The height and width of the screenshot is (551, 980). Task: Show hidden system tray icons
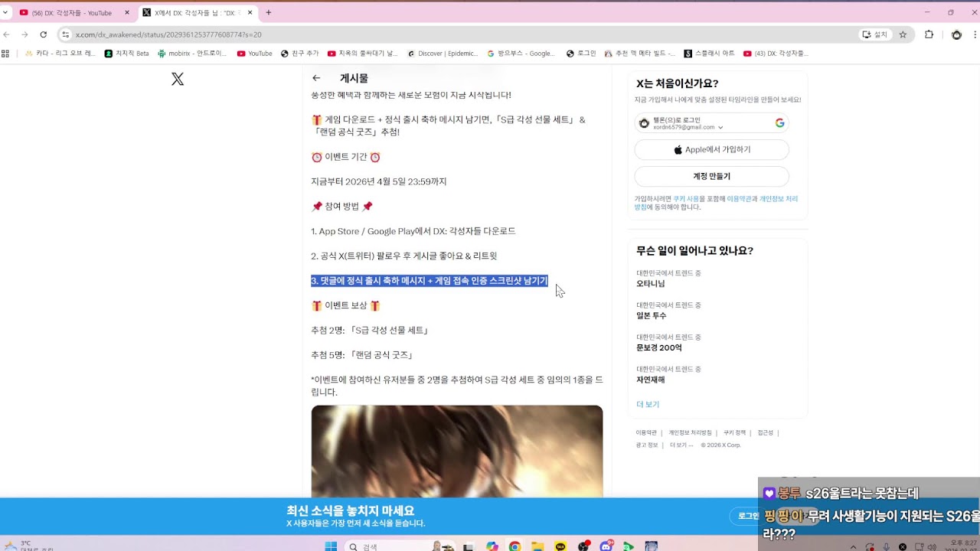pos(854,546)
